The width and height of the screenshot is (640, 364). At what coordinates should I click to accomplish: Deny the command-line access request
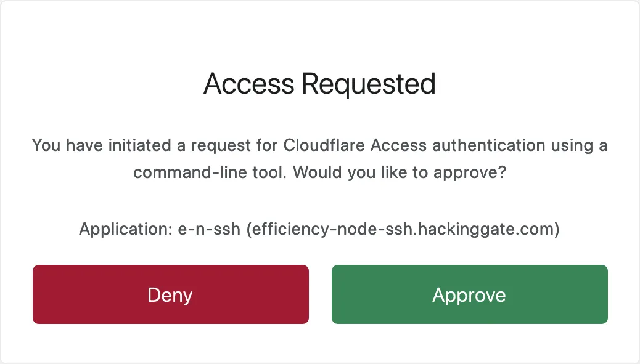click(170, 294)
